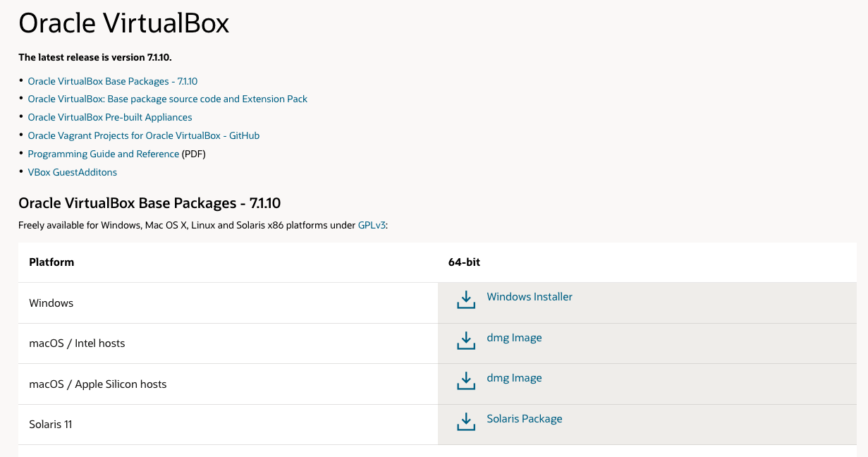Download the Solaris Package link
This screenshot has width=868, height=457.
point(525,419)
